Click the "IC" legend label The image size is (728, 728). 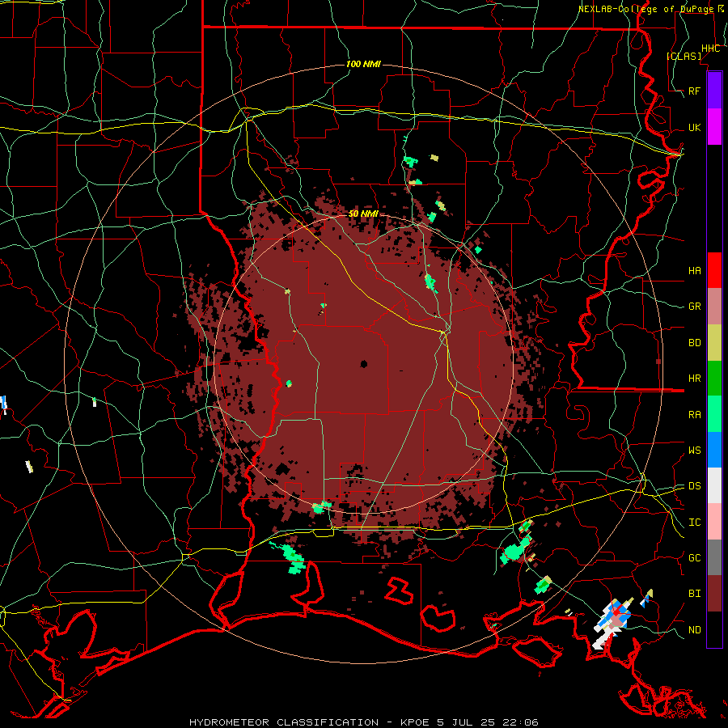(694, 523)
